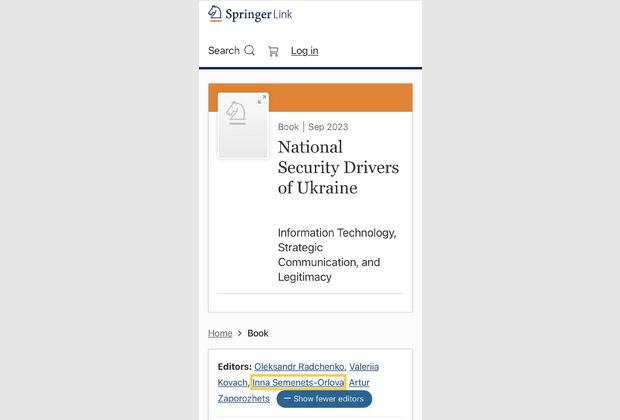Click the breadcrumb chevron separator after Home

tap(240, 333)
